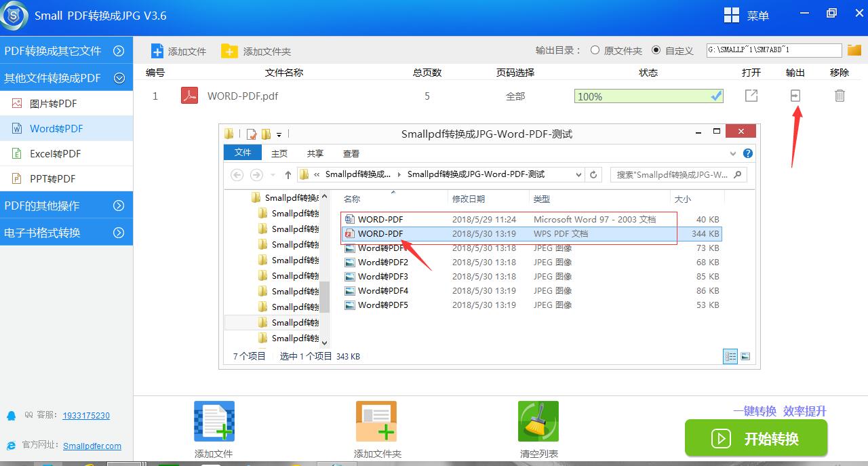Select Word转PDF5 JPEG image file
Viewport: 868px width, 466px height.
531,305
